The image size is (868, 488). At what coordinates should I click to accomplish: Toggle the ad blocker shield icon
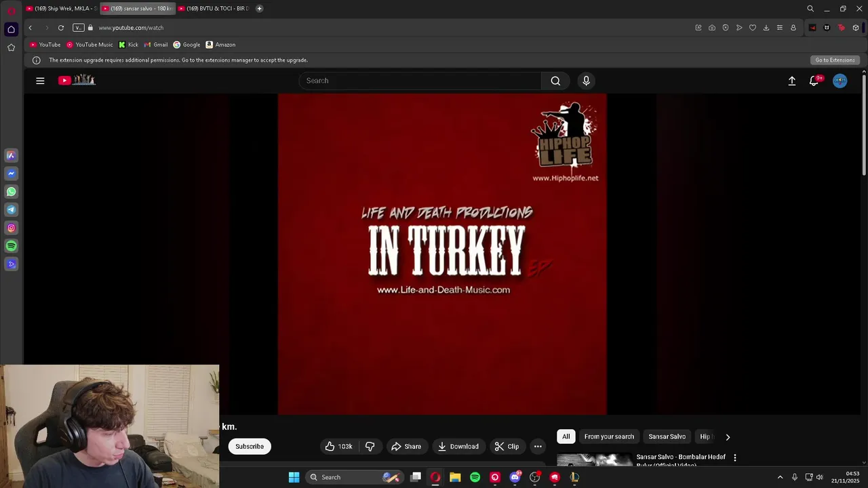pos(726,28)
